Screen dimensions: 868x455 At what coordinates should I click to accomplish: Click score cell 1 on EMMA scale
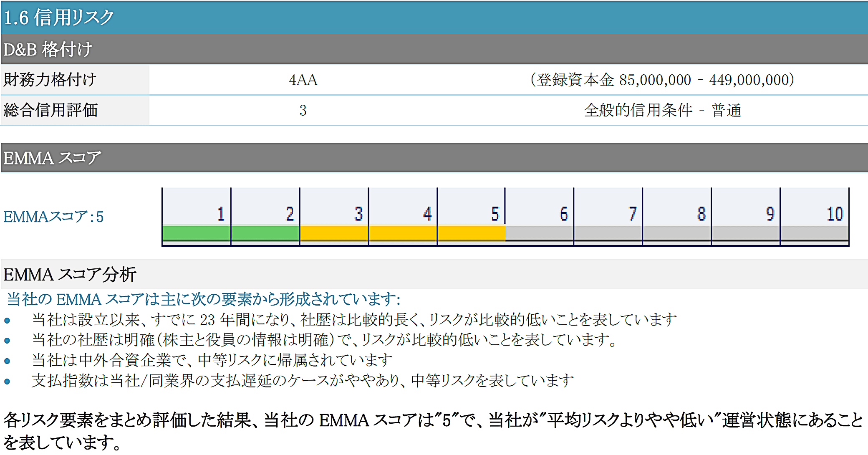coord(196,217)
